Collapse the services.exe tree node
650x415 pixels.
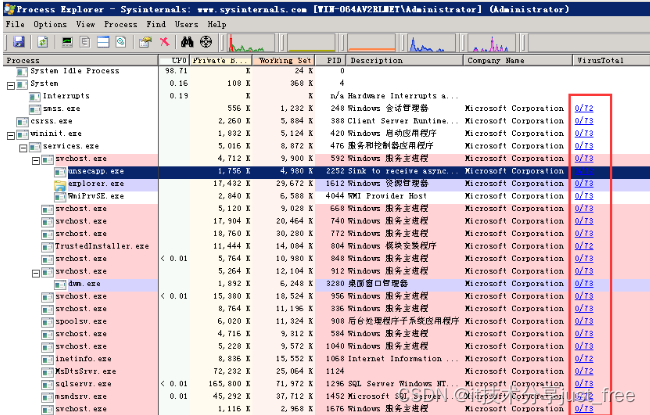click(x=23, y=148)
